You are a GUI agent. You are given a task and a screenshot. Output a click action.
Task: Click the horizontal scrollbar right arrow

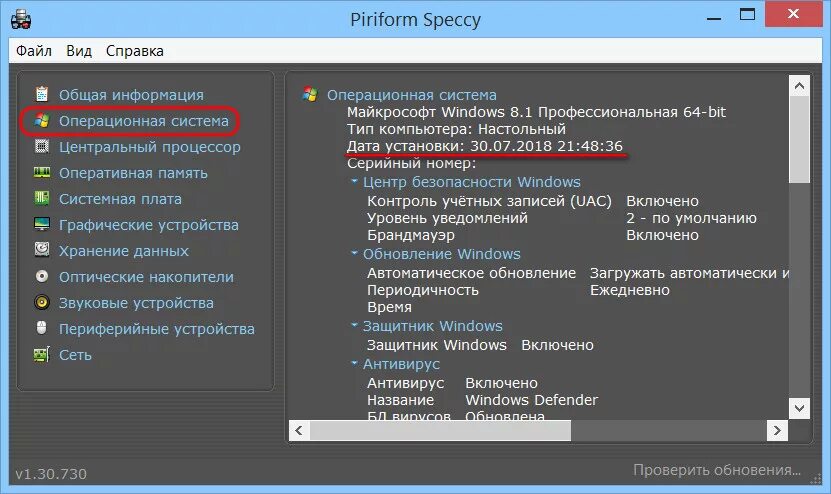[x=777, y=430]
